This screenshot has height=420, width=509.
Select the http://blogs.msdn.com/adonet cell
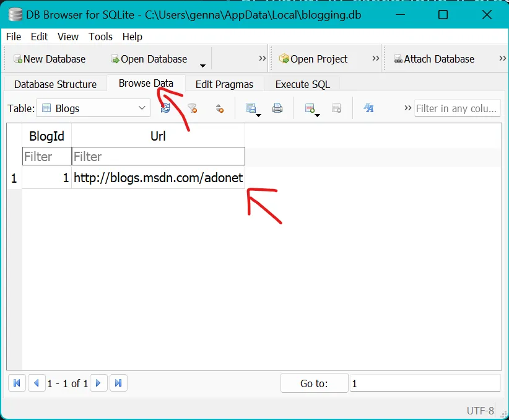(158, 178)
